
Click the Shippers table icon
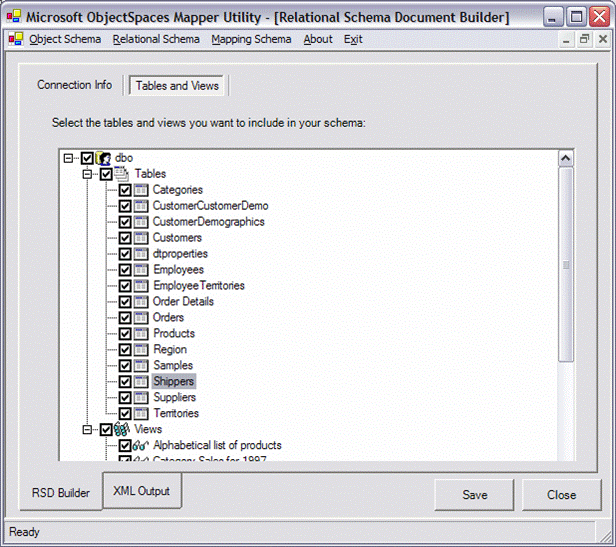[x=141, y=382]
